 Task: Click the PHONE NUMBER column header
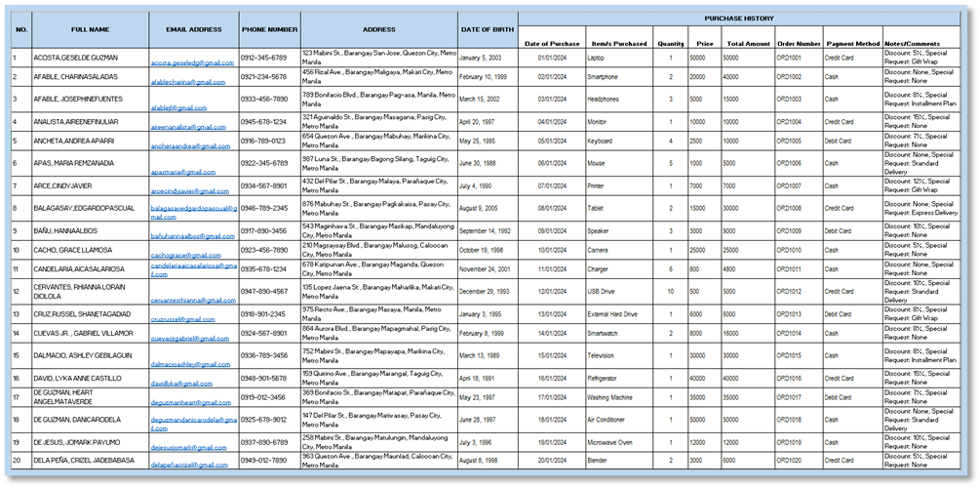pyautogui.click(x=270, y=29)
